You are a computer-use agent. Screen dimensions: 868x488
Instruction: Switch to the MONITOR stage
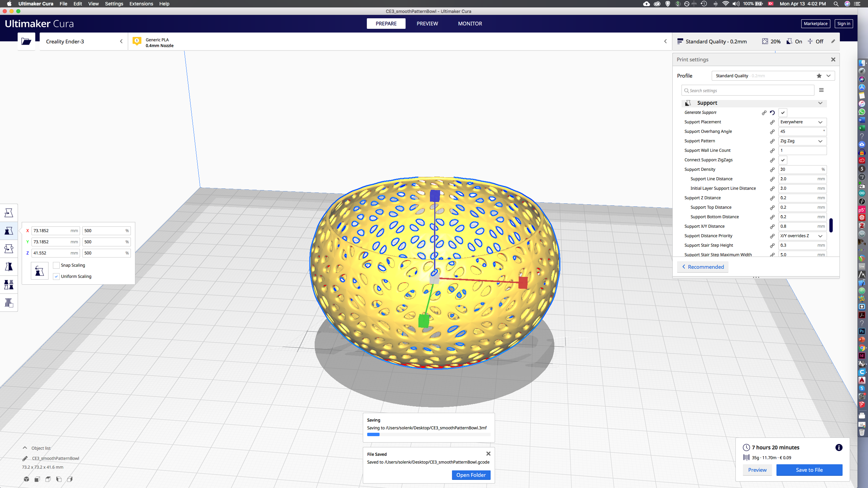(x=470, y=24)
